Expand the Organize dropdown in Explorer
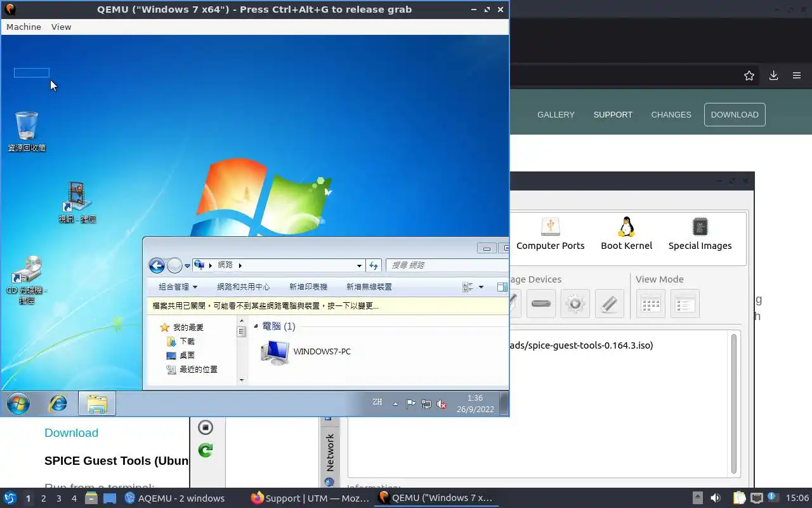 pyautogui.click(x=178, y=287)
